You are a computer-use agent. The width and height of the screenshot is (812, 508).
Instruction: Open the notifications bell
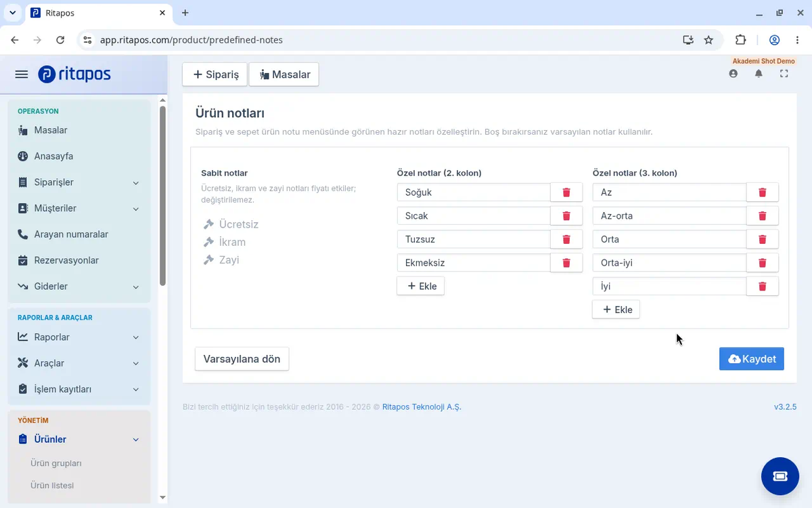[759, 74]
